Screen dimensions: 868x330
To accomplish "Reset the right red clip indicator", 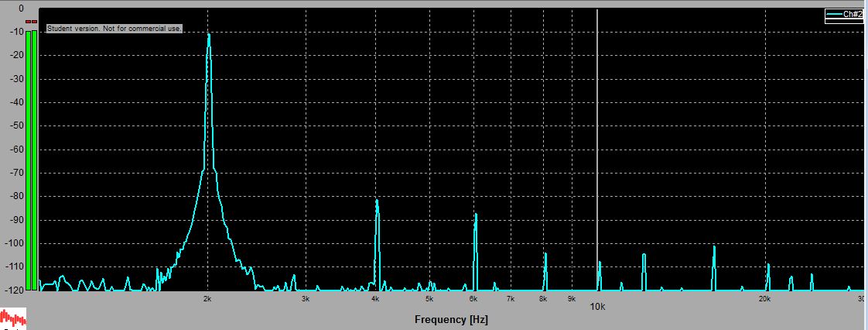I will [34, 22].
